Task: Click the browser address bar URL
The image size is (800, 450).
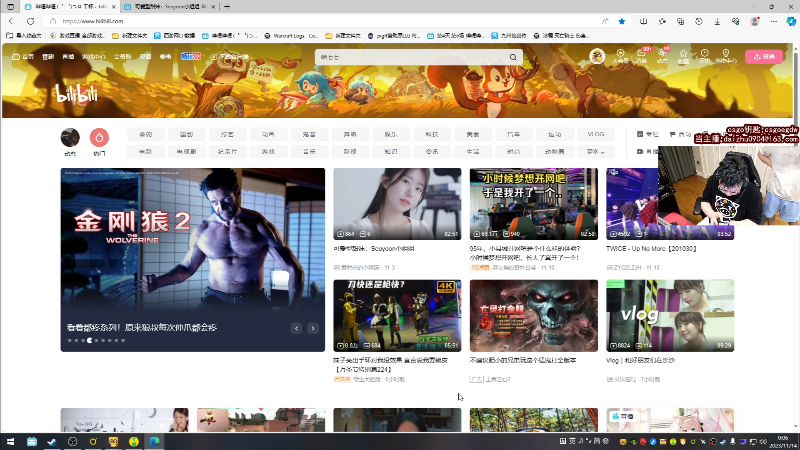Action: 92,21
